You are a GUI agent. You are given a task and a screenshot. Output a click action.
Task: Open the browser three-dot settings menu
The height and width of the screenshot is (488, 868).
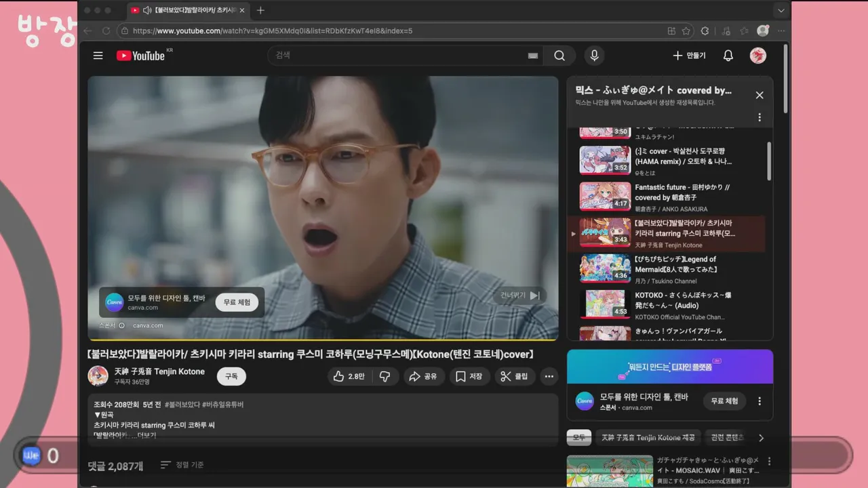781,30
